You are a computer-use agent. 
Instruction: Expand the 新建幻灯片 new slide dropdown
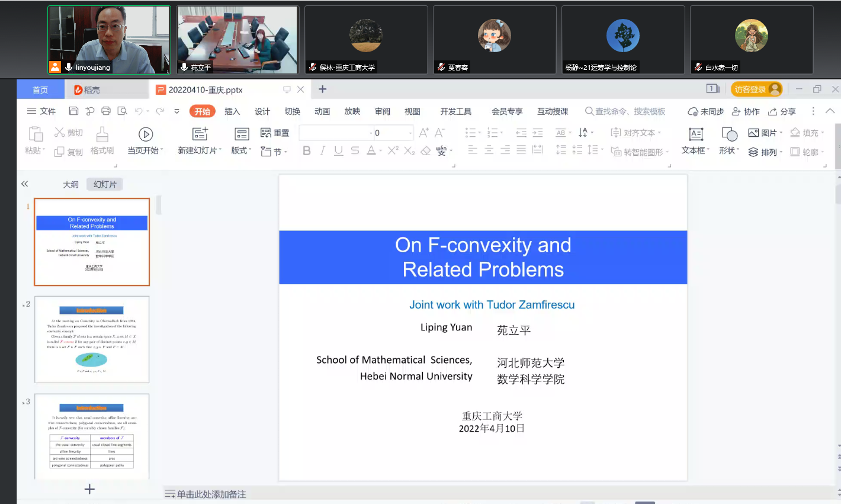pyautogui.click(x=200, y=151)
